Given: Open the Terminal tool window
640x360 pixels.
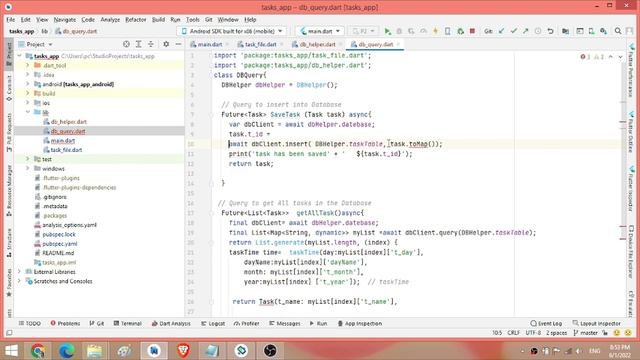Looking at the screenshot, I should coord(127,323).
